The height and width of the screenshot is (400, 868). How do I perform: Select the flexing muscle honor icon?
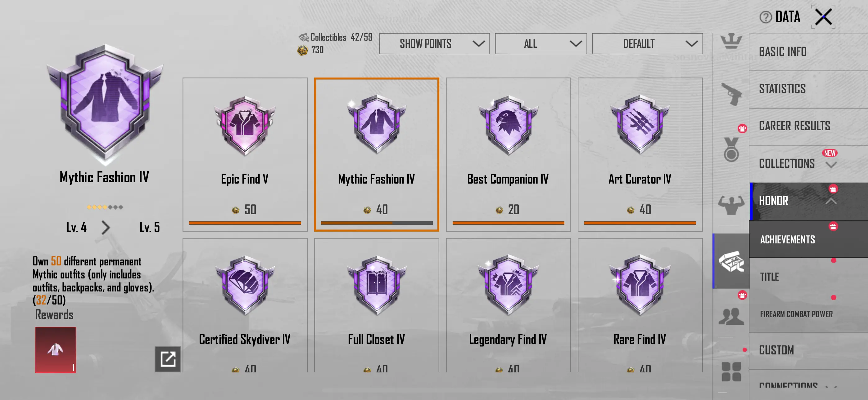point(731,205)
